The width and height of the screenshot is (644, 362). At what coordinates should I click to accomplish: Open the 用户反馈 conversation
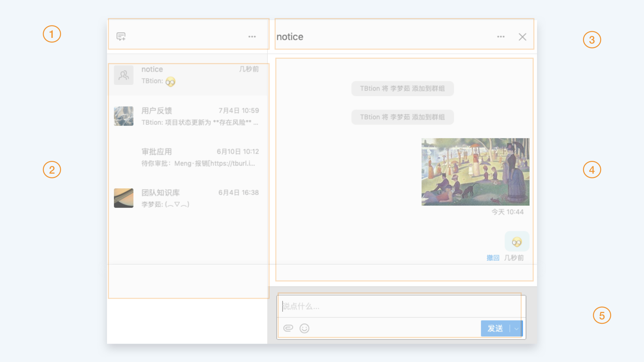[188, 116]
